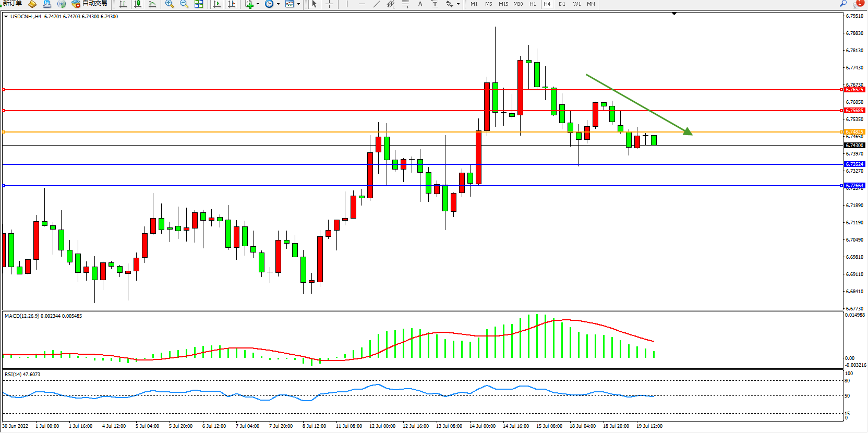Viewport: 868px width, 433px height.
Task: Select the Crosshair tool
Action: click(x=330, y=4)
